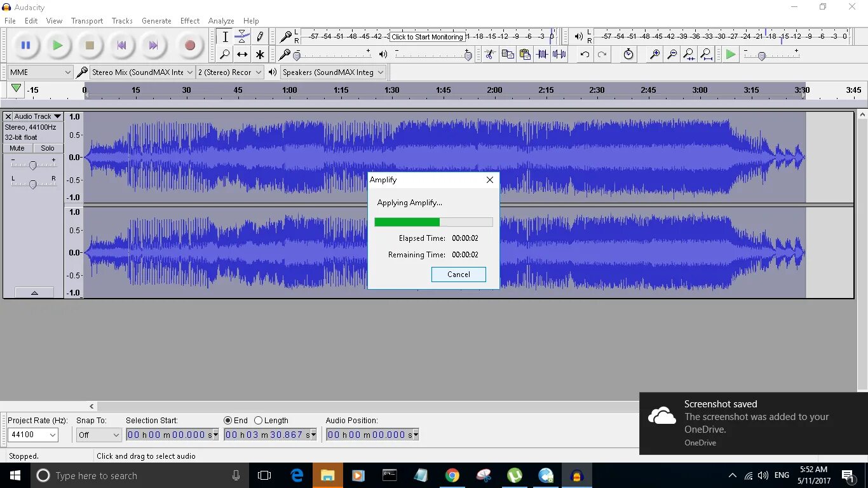Open the MME audio host dropdown
868x488 pixels.
pos(40,72)
